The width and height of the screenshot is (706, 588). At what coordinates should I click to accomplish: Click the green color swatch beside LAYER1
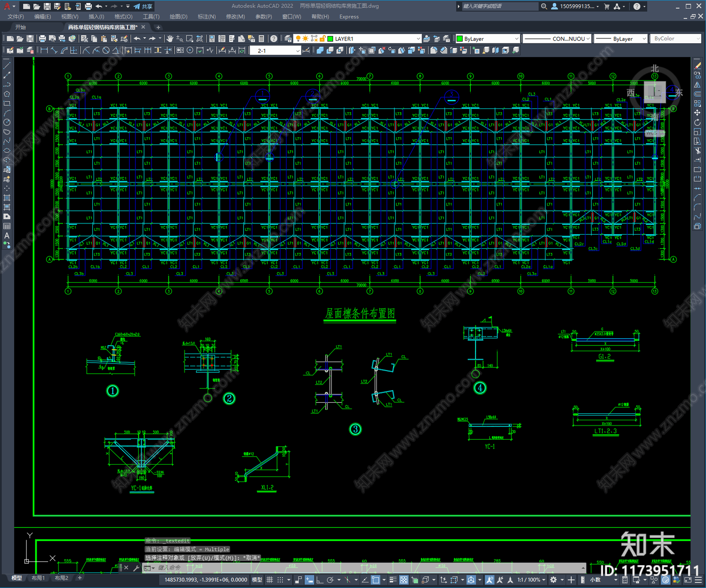click(x=330, y=39)
